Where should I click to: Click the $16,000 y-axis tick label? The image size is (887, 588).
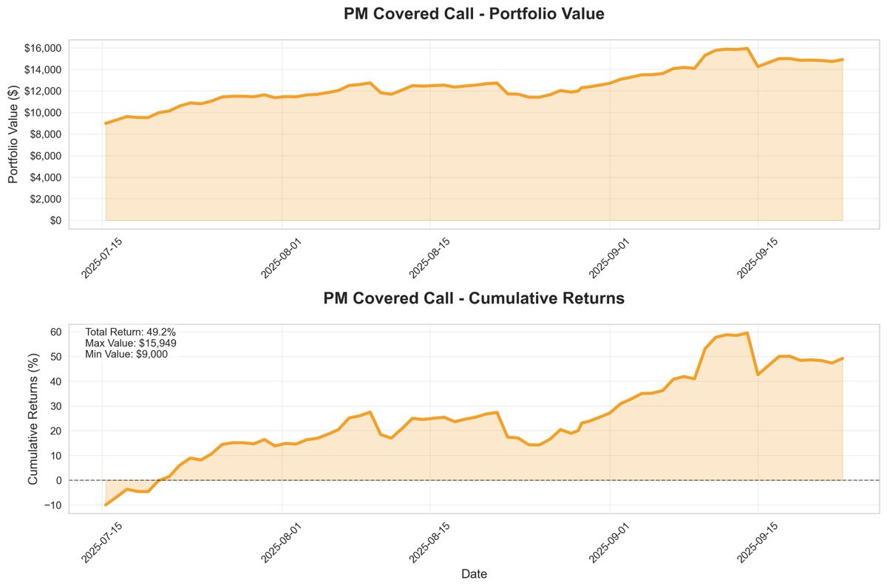43,48
